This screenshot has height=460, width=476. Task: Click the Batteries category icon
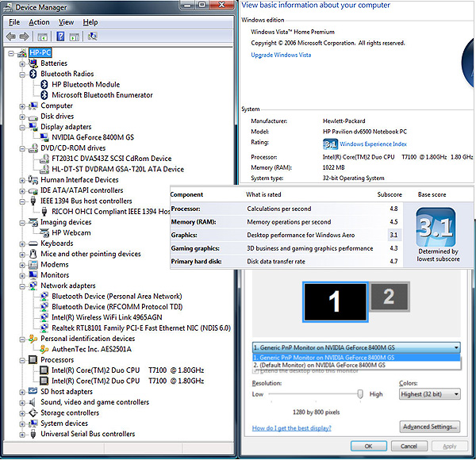tap(33, 63)
